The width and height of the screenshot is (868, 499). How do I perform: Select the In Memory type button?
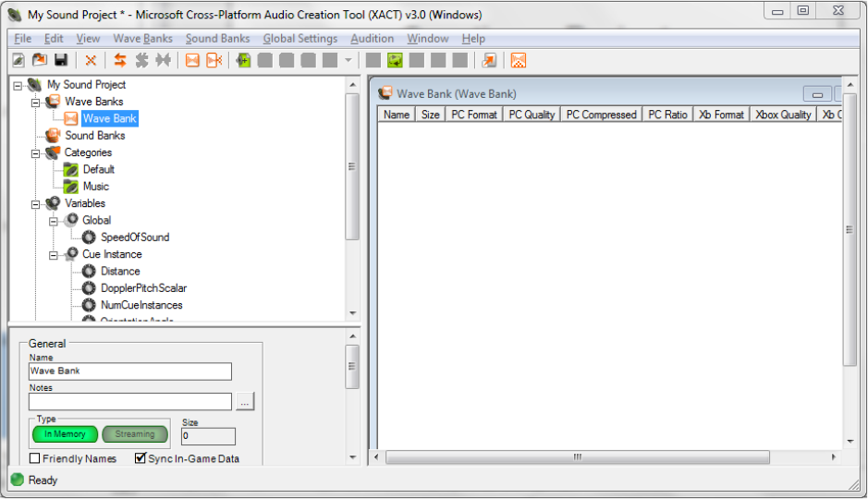click(x=65, y=434)
